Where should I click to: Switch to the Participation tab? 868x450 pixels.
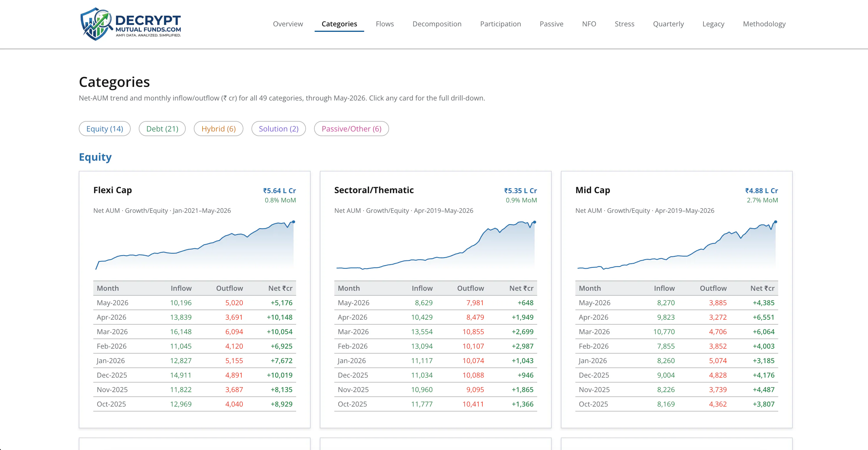point(500,24)
